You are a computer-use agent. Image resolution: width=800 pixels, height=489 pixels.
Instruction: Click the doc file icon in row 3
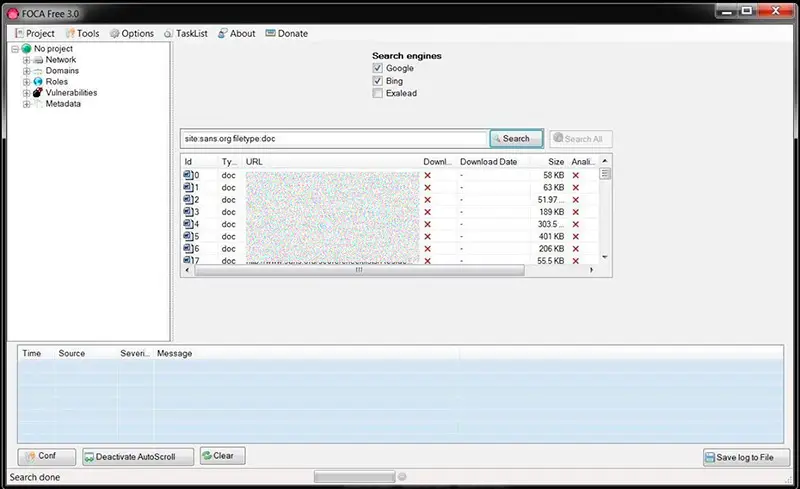[188, 212]
